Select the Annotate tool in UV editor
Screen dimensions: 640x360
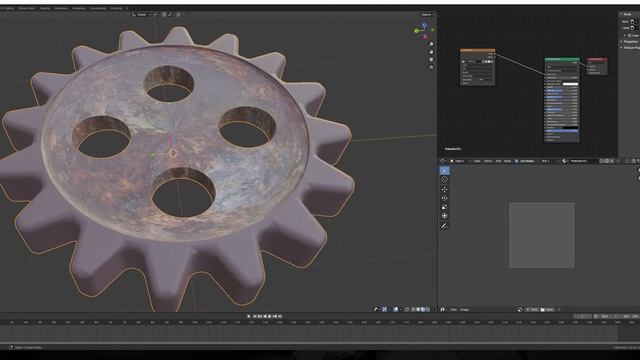(x=444, y=226)
